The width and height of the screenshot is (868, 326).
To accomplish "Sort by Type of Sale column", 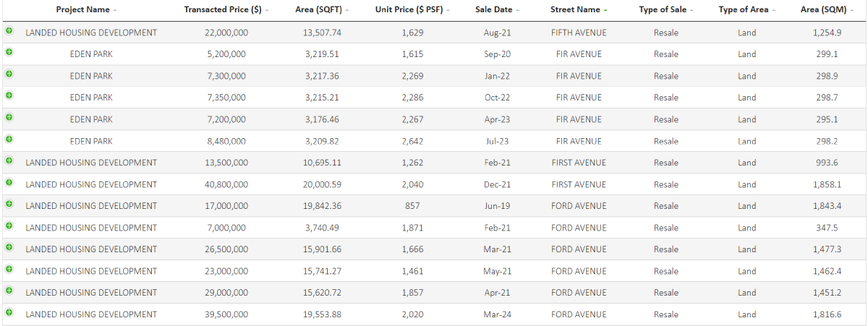I will 663,10.
